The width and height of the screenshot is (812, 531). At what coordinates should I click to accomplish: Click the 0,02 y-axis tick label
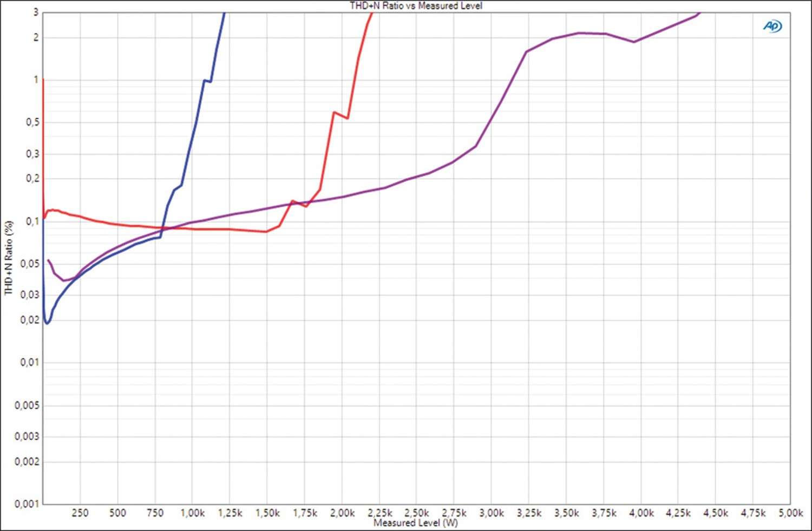(x=30, y=320)
